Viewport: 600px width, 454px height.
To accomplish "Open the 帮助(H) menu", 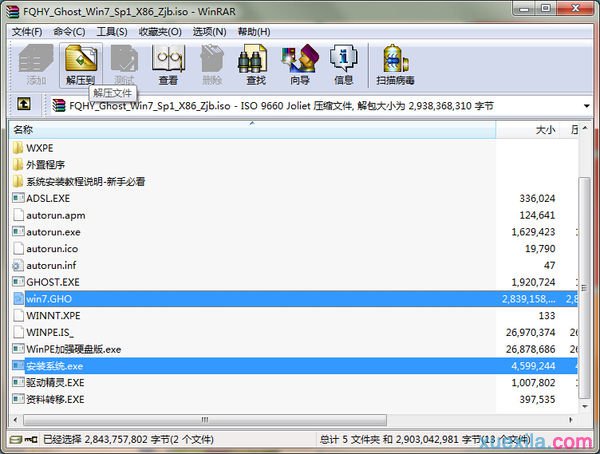I will click(x=253, y=31).
